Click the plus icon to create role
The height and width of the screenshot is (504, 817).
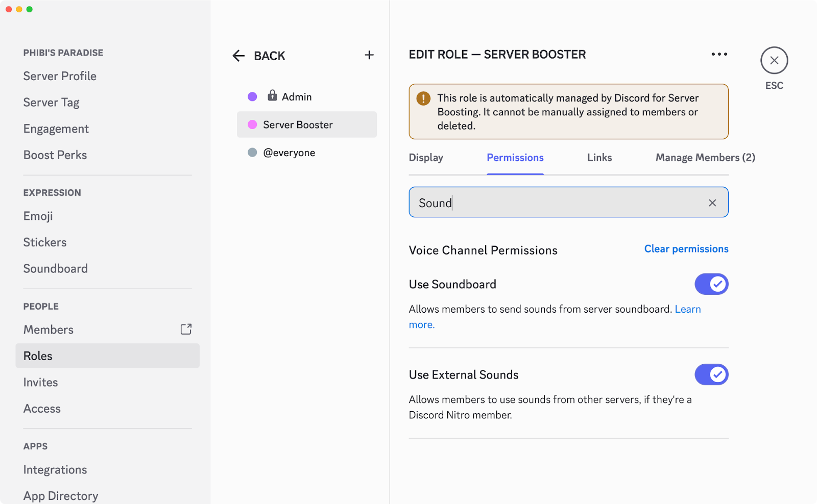coord(369,55)
